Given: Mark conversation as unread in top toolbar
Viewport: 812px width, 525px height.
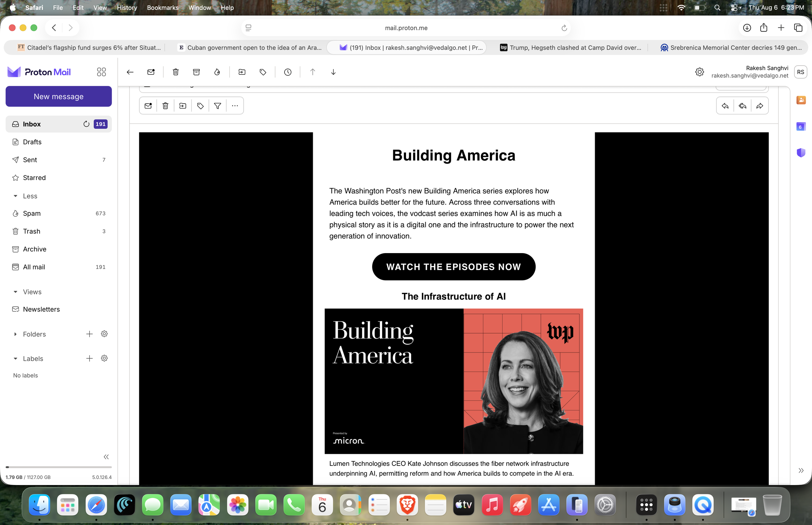Looking at the screenshot, I should 151,72.
